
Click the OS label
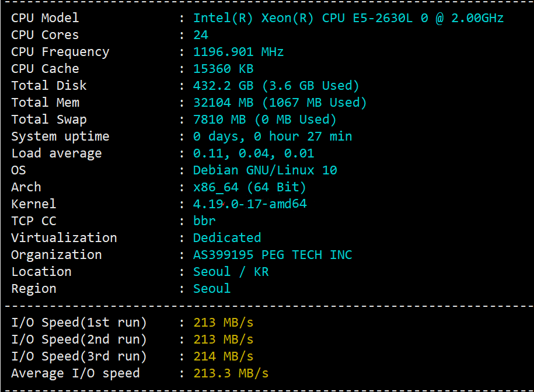coord(19,170)
